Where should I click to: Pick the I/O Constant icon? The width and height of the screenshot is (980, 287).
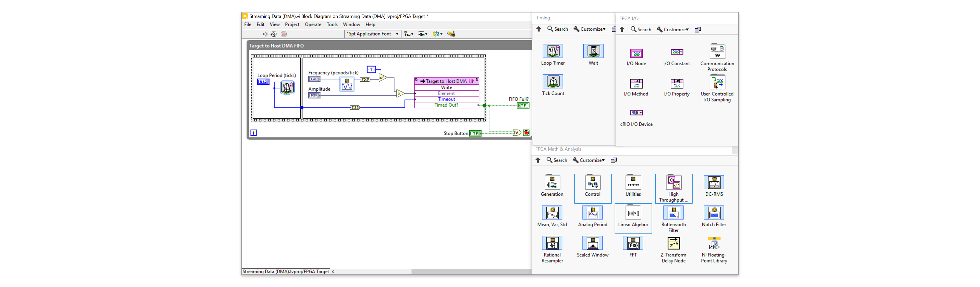pyautogui.click(x=676, y=52)
